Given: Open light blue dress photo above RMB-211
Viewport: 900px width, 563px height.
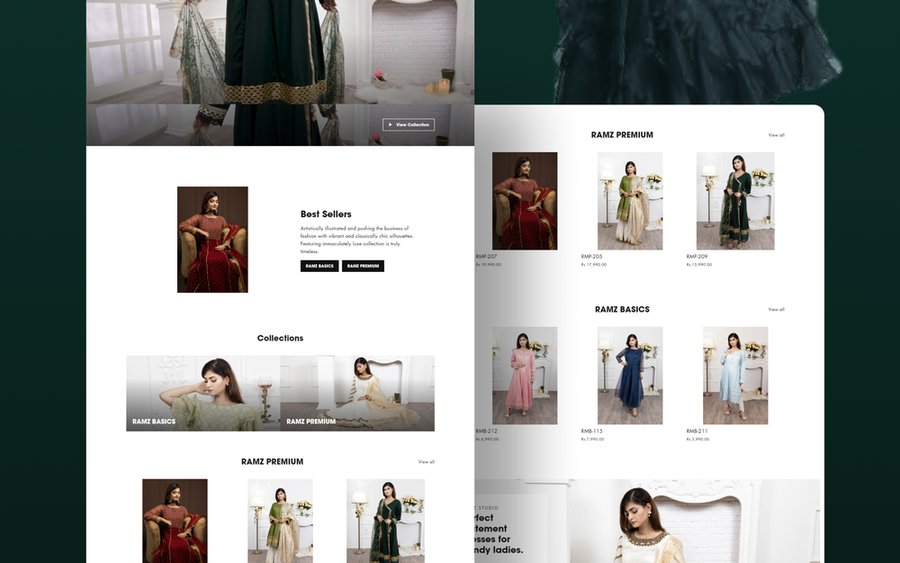Looking at the screenshot, I should click(735, 376).
